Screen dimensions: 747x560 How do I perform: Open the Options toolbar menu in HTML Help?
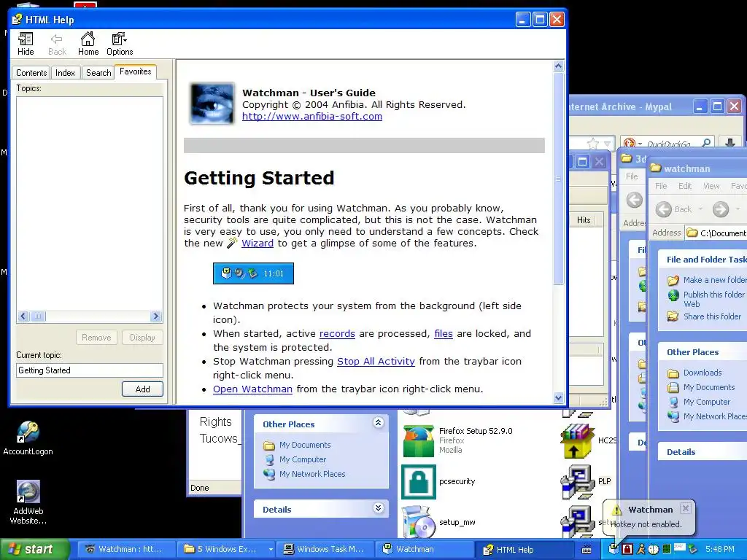(x=120, y=44)
